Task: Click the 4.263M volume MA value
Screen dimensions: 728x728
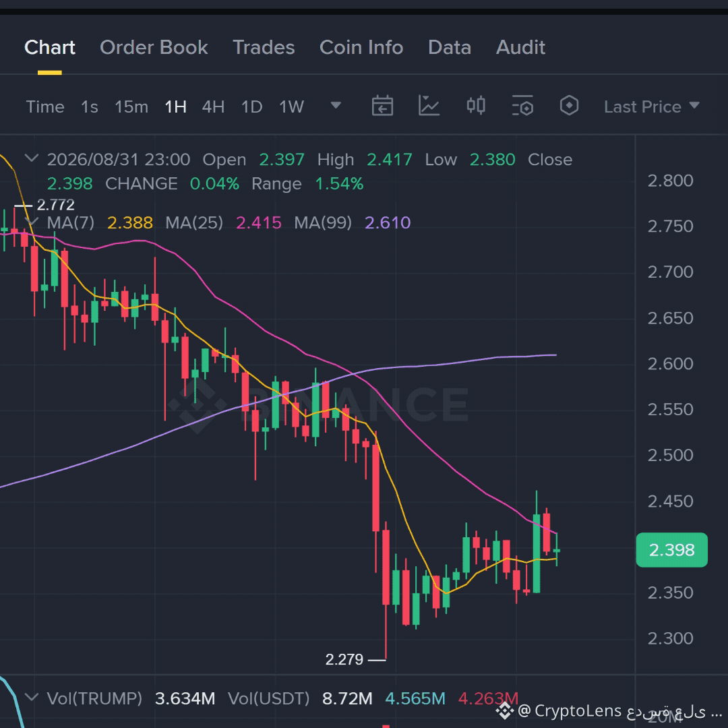Action: tap(488, 698)
